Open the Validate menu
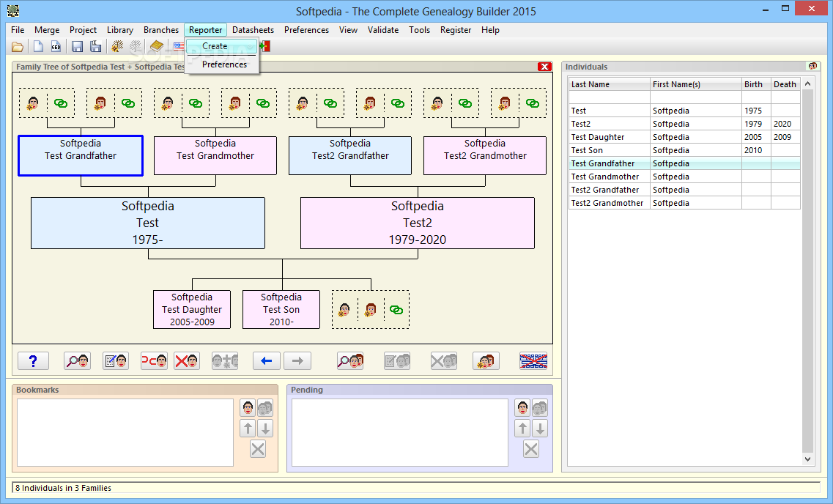 click(383, 30)
